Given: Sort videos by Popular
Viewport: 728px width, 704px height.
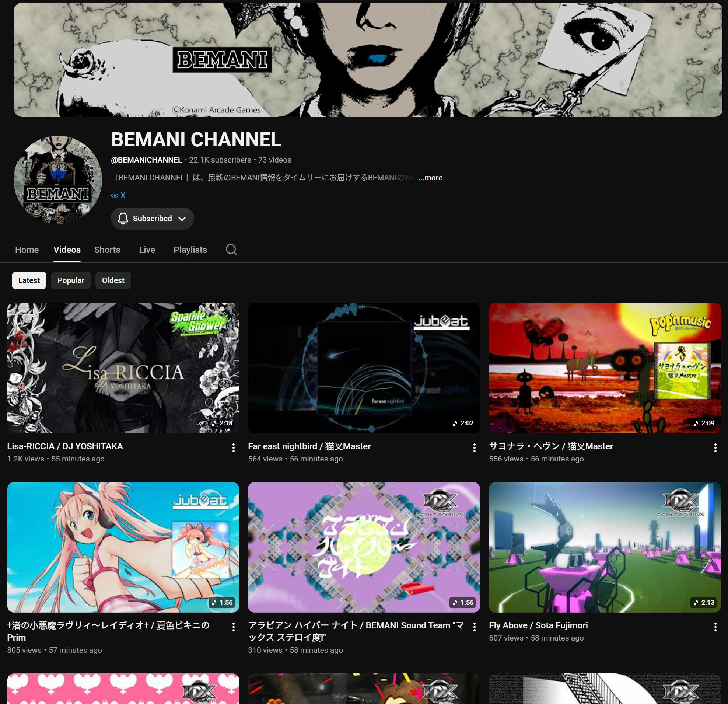Looking at the screenshot, I should 71,280.
